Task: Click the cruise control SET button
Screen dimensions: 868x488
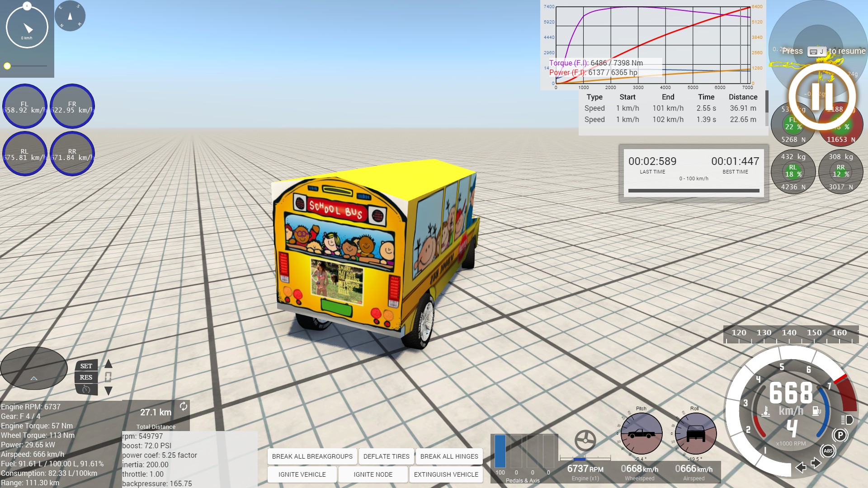Action: 86,366
